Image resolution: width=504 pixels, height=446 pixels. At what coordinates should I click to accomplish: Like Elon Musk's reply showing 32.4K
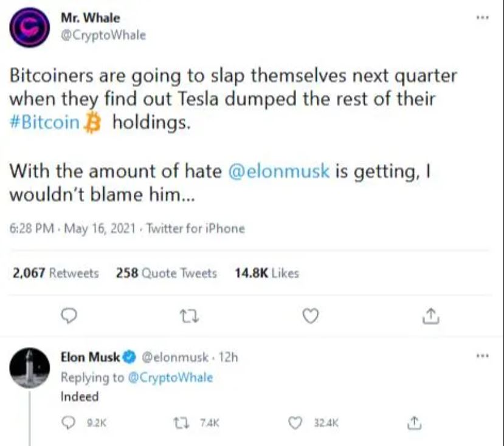(295, 423)
